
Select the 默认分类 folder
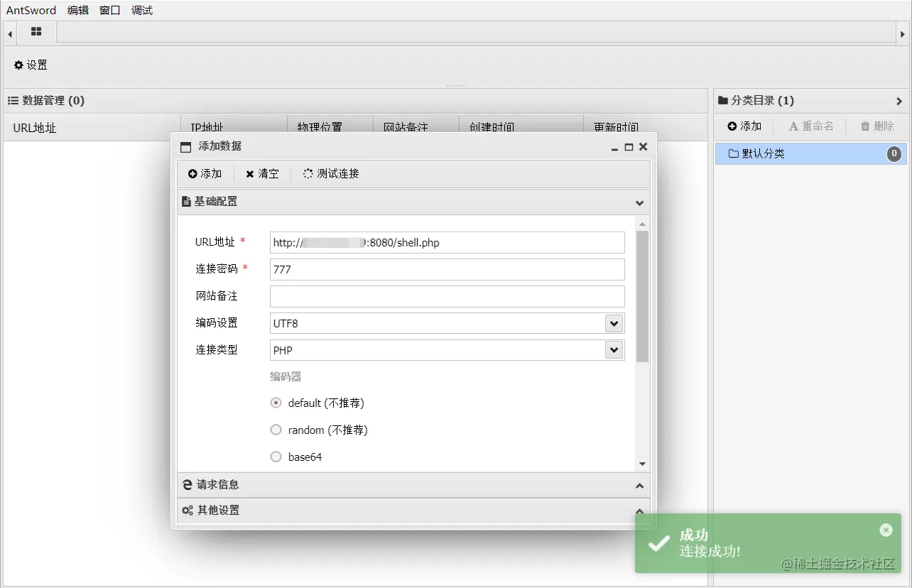(x=811, y=153)
